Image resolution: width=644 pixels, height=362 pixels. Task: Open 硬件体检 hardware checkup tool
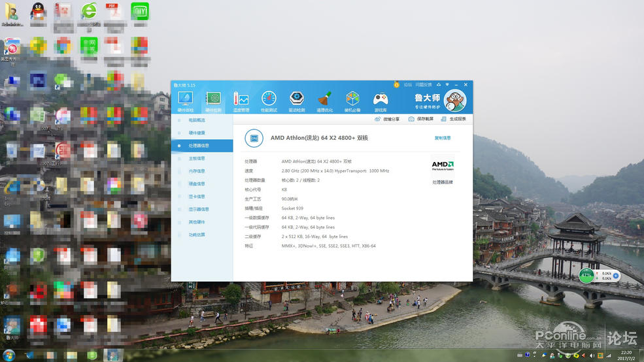(185, 101)
